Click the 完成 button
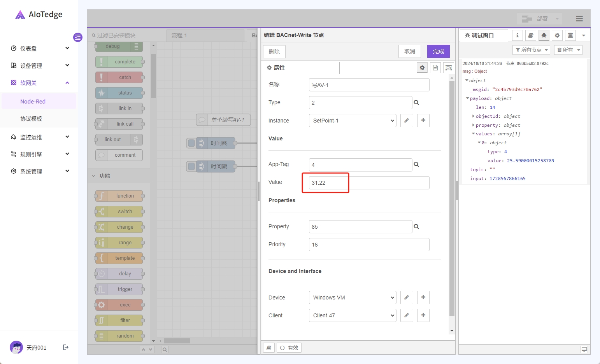The image size is (600, 364). [438, 51]
